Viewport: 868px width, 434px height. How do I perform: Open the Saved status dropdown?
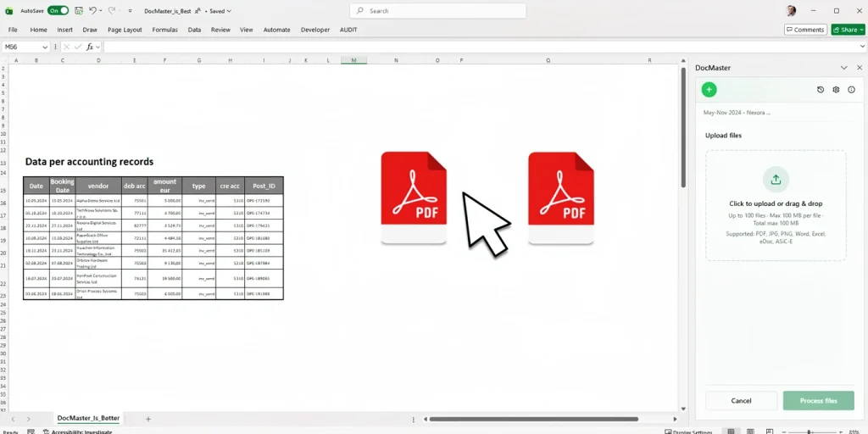coord(220,10)
